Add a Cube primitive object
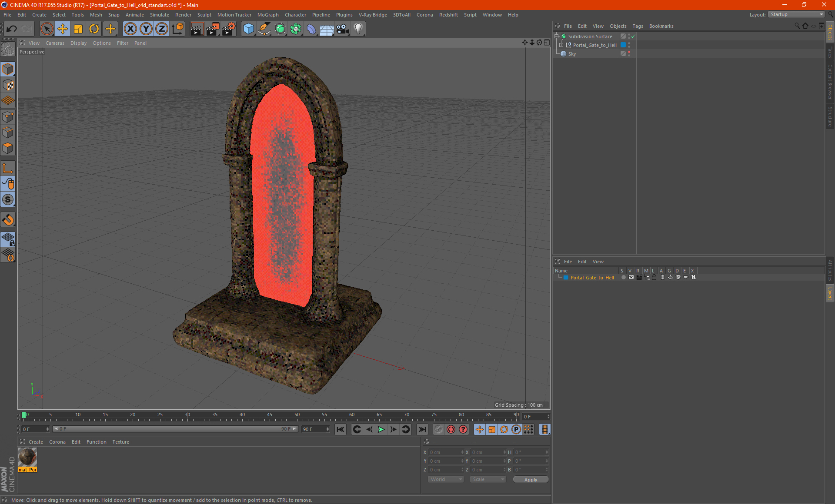This screenshot has height=504, width=835. tap(248, 29)
